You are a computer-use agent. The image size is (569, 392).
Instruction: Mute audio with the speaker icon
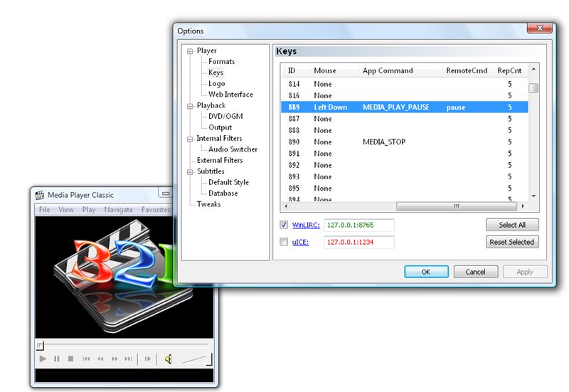pos(169,359)
